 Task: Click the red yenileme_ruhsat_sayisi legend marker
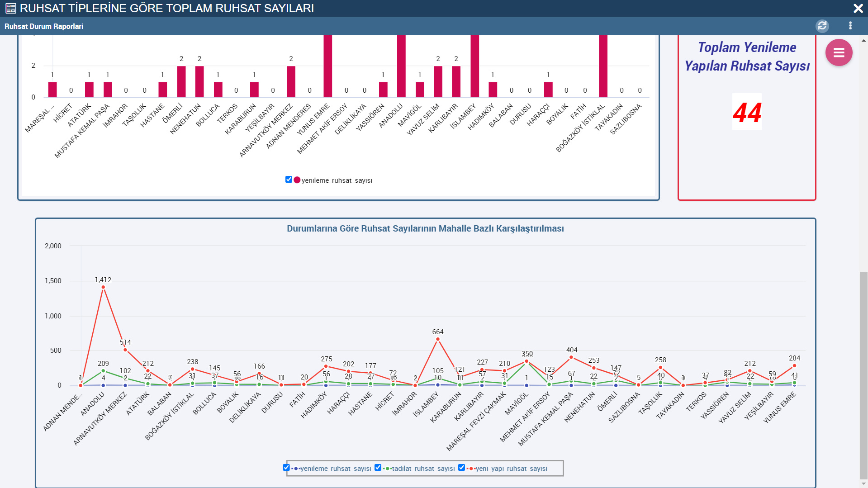[297, 180]
